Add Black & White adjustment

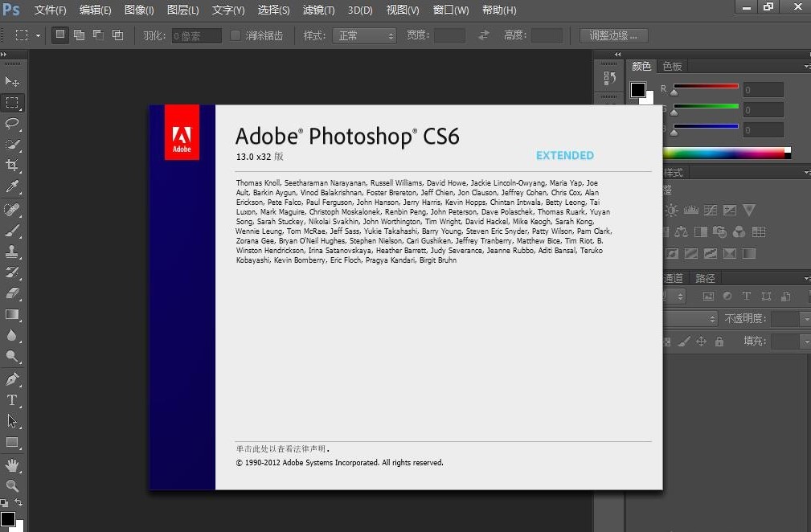click(701, 231)
